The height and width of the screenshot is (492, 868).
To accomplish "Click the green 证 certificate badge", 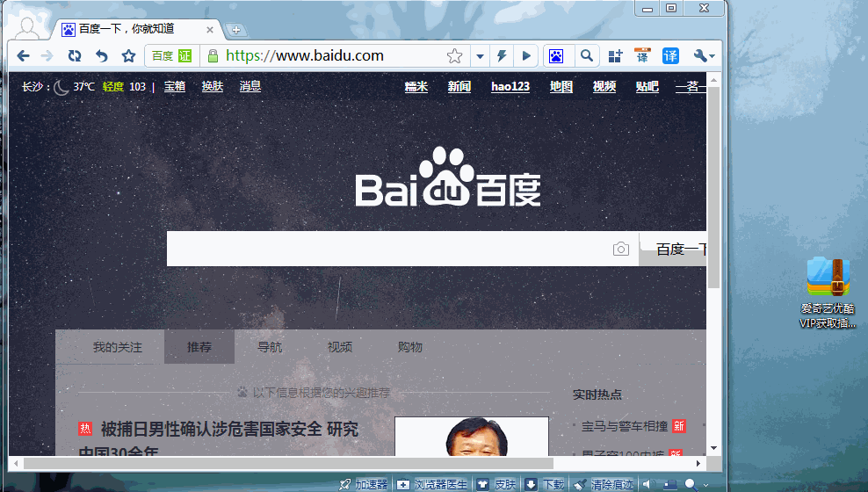I will [x=184, y=55].
